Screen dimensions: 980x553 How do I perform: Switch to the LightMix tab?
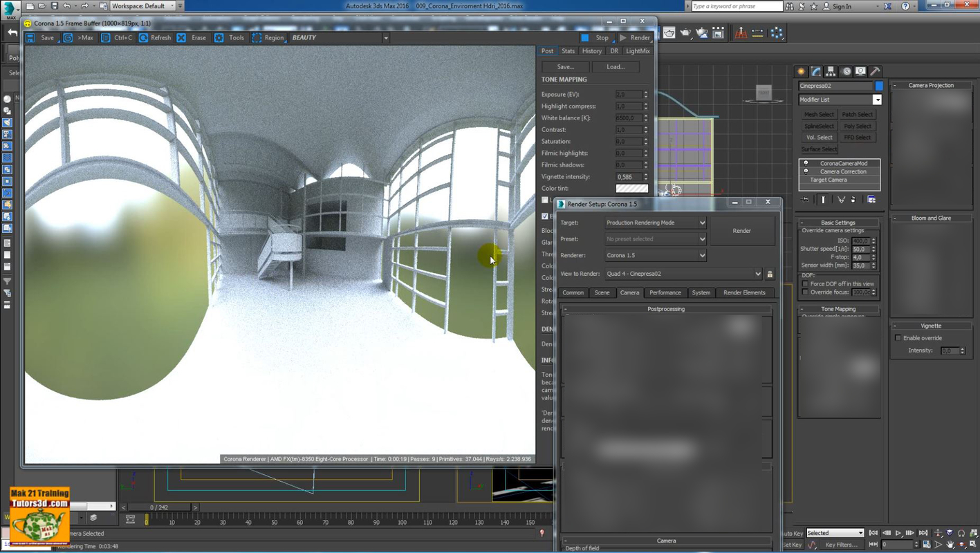tap(637, 50)
